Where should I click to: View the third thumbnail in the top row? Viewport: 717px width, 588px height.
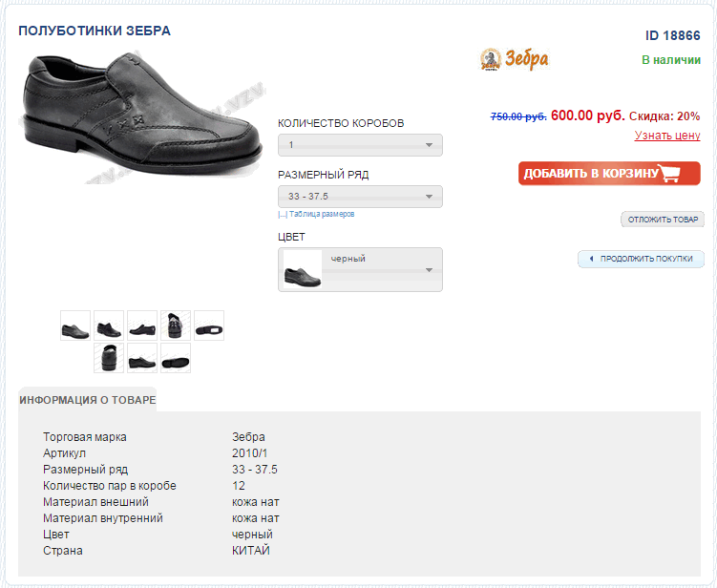tap(142, 325)
